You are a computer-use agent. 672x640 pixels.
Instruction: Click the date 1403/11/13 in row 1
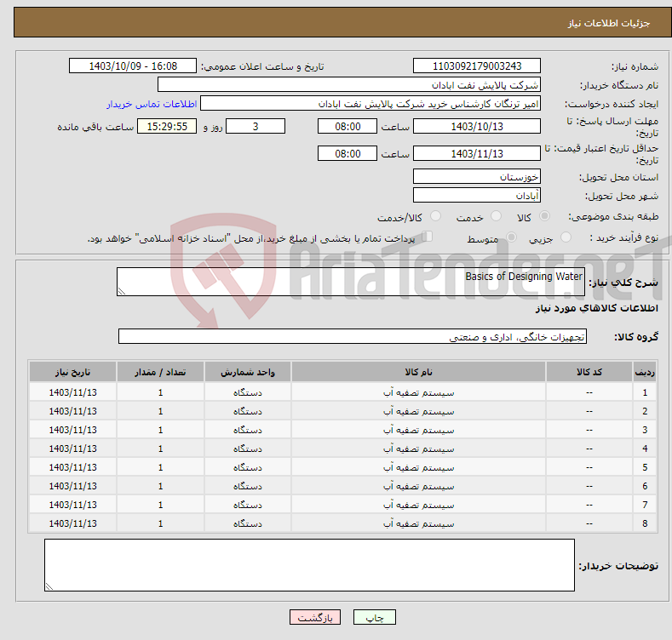coord(73,392)
